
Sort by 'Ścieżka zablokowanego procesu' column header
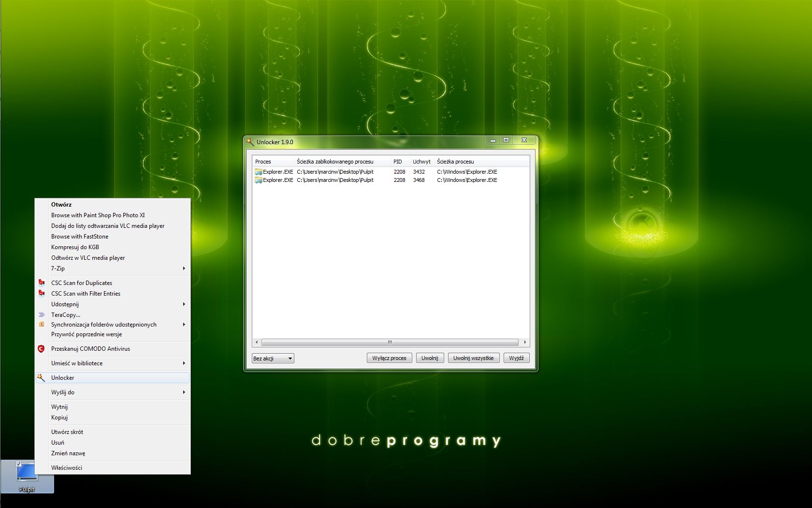click(x=342, y=162)
